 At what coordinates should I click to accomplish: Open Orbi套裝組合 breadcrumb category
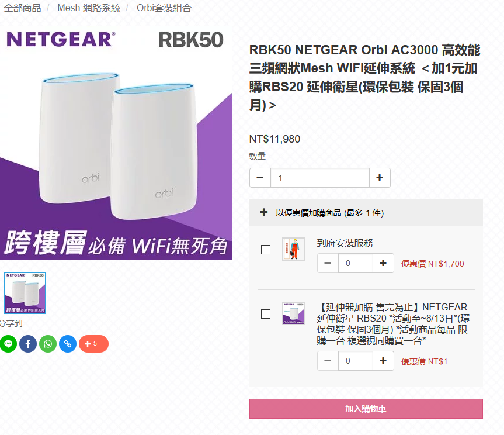(164, 8)
